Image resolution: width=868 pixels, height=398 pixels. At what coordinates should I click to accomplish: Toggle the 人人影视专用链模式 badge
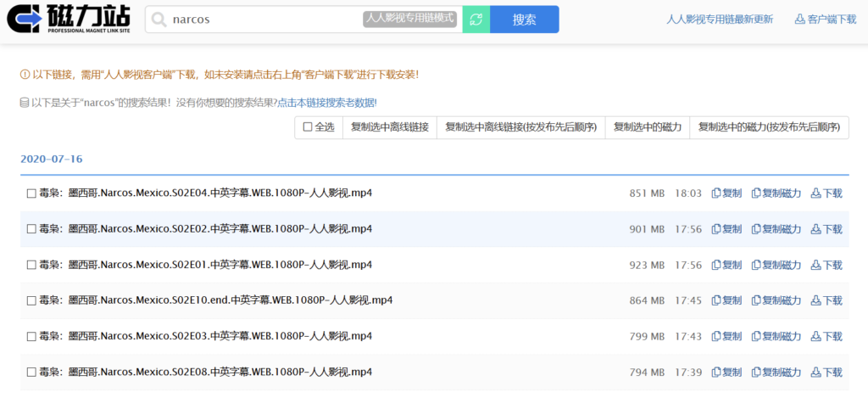pos(410,20)
